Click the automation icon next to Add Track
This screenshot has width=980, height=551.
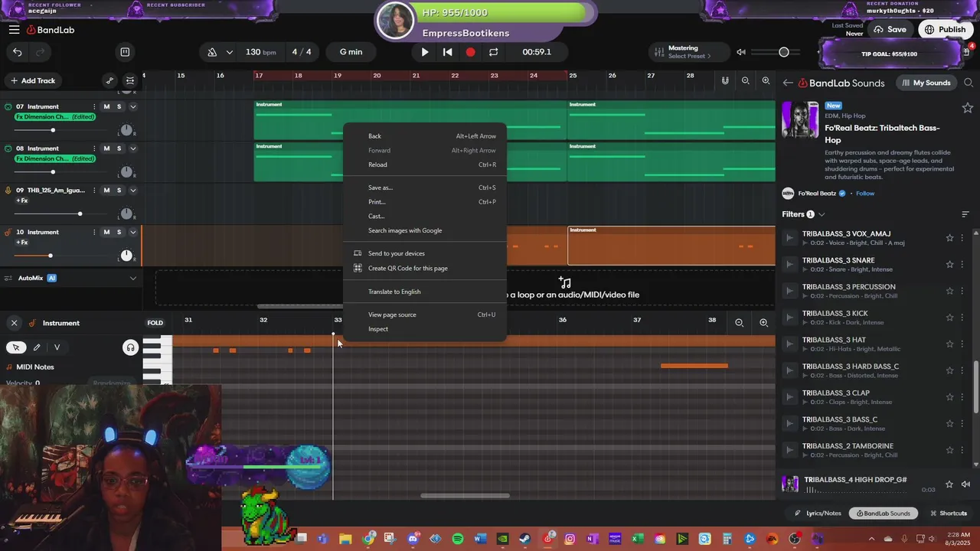pyautogui.click(x=109, y=80)
